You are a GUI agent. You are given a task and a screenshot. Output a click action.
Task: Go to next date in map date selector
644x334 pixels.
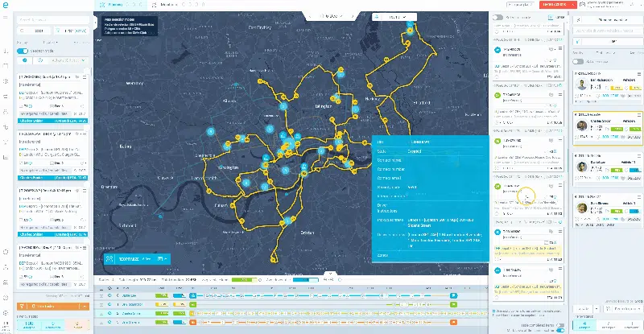353,16
